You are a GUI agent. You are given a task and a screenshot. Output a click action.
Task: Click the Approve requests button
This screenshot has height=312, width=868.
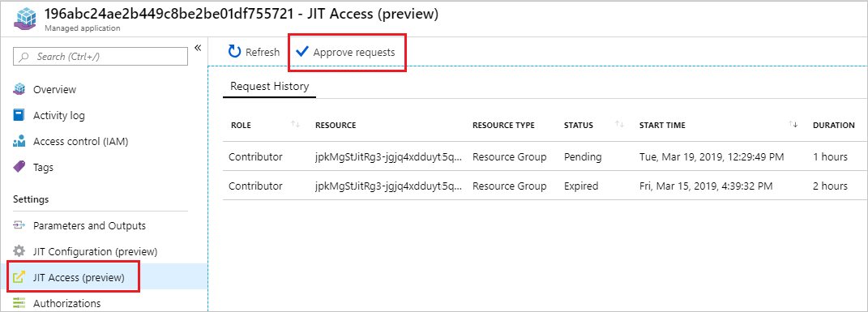[x=347, y=52]
